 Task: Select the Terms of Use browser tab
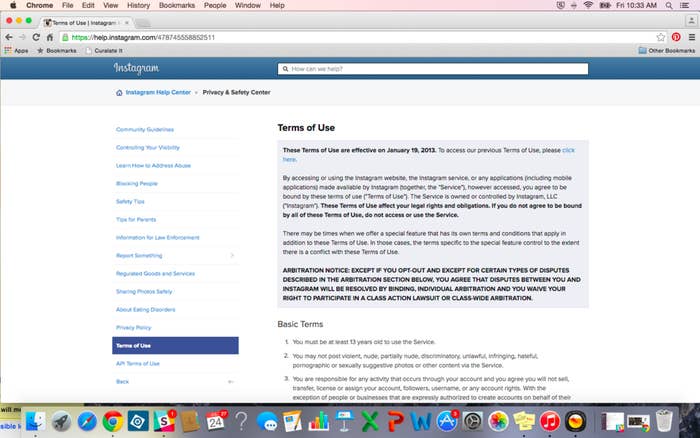[86, 22]
